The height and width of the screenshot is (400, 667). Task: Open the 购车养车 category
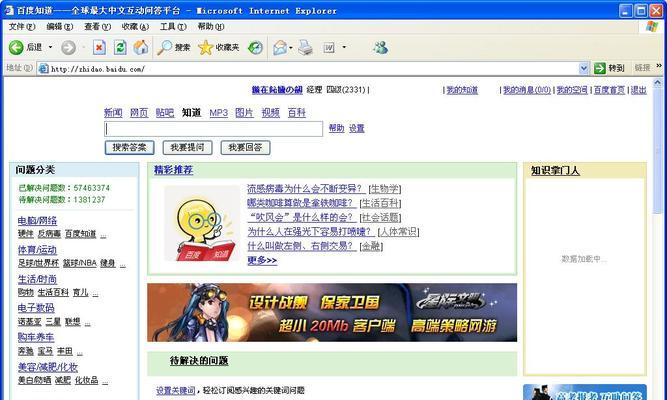(36, 337)
